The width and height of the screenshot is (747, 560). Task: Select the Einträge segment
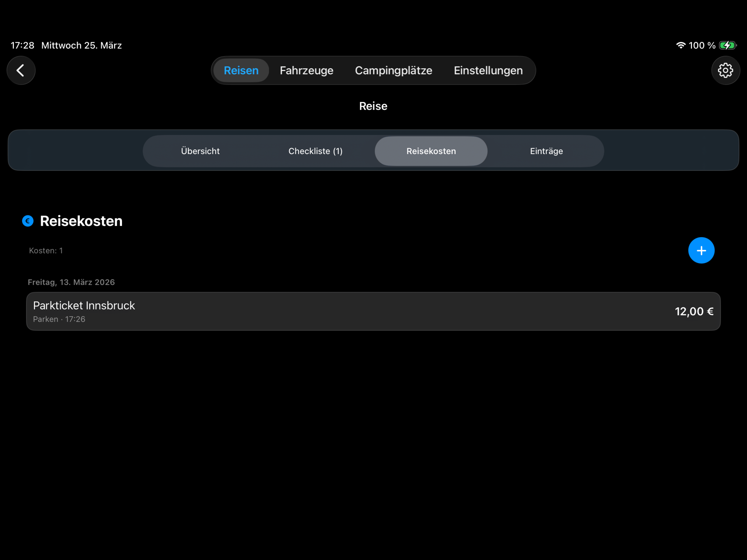[546, 151]
